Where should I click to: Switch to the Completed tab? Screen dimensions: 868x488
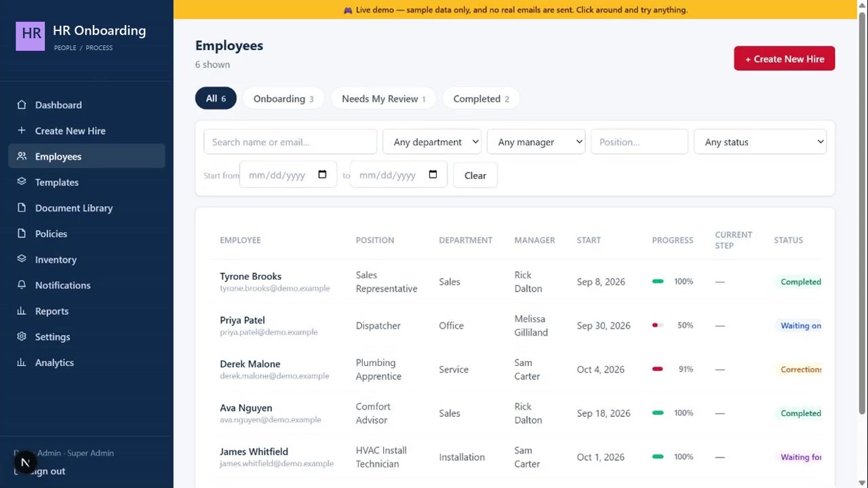(481, 98)
